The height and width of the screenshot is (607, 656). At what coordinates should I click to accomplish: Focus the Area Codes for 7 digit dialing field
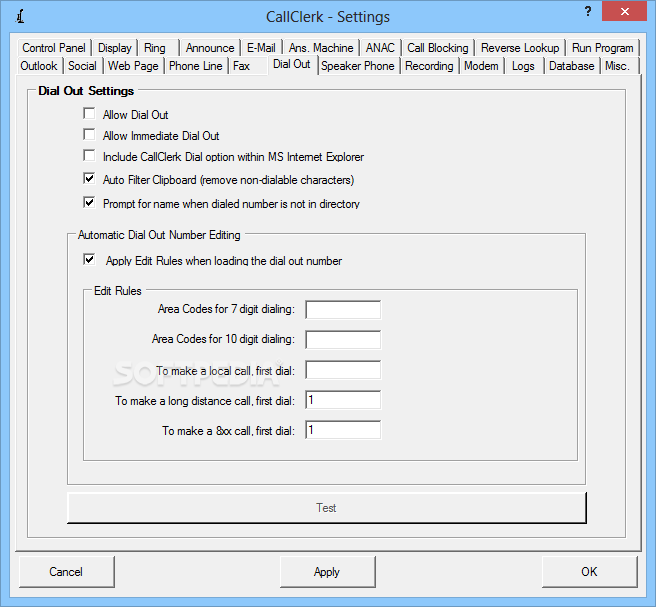(x=343, y=310)
